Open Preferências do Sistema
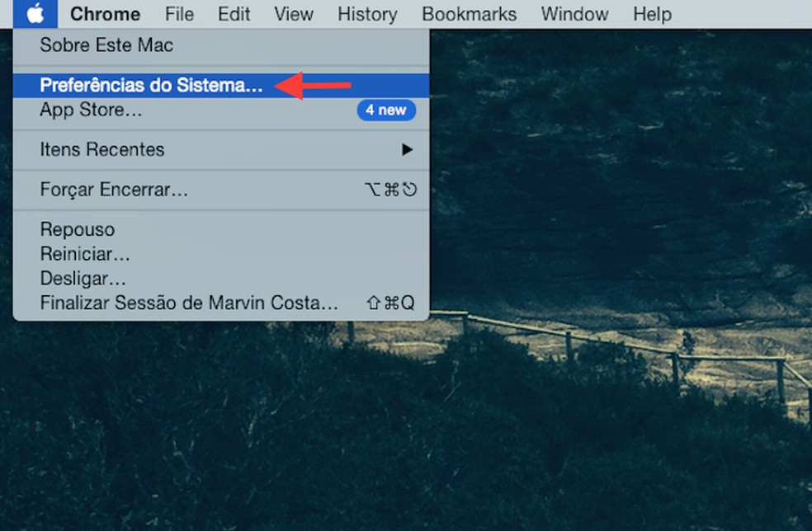812x531 pixels. [153, 85]
